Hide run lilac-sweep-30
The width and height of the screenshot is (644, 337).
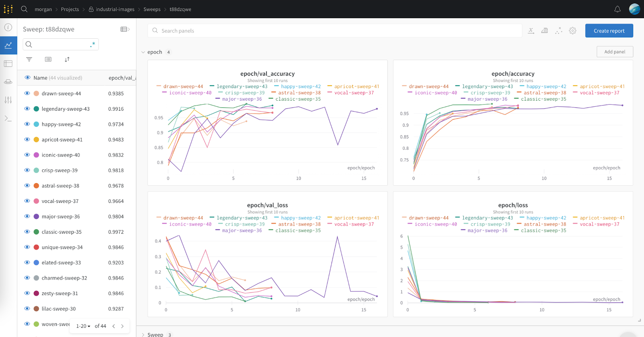[27, 309]
